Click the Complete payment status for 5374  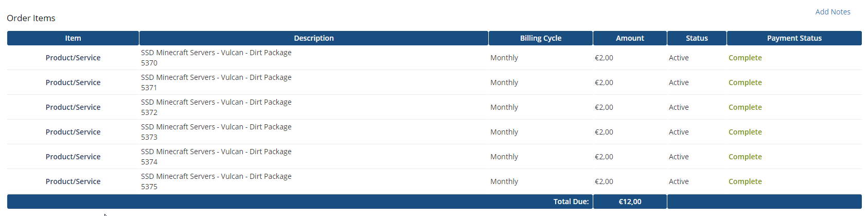click(x=745, y=157)
